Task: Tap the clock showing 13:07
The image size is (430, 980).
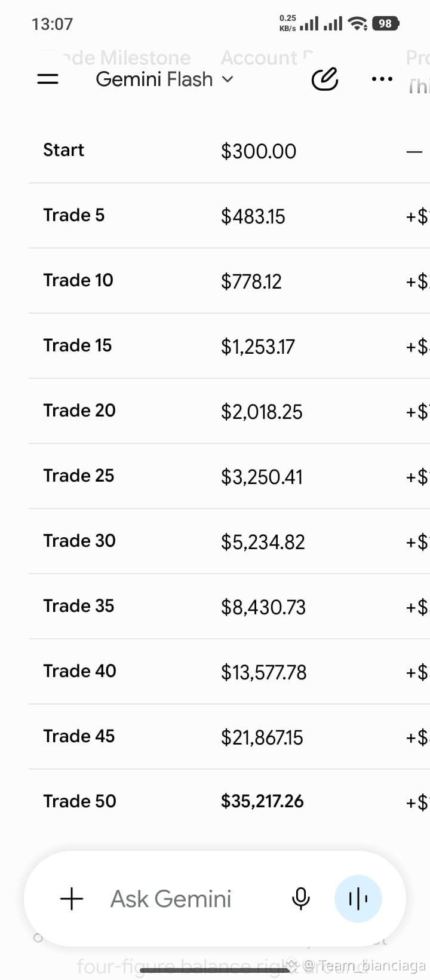Action: pyautogui.click(x=52, y=24)
